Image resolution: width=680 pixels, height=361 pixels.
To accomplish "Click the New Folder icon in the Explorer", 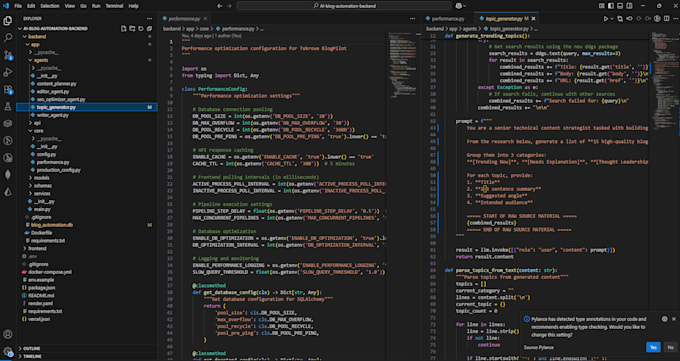I will (132, 29).
